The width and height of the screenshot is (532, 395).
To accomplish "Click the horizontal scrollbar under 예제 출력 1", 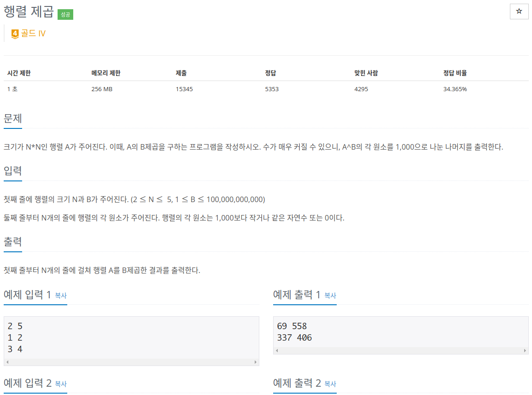I will (401, 351).
